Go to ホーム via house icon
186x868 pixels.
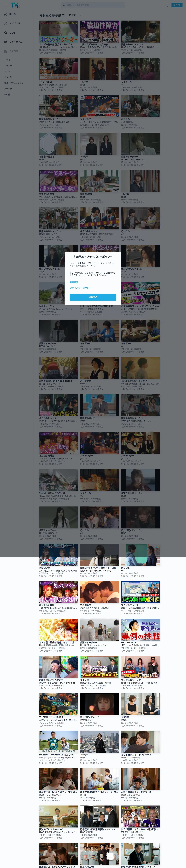tap(6, 14)
